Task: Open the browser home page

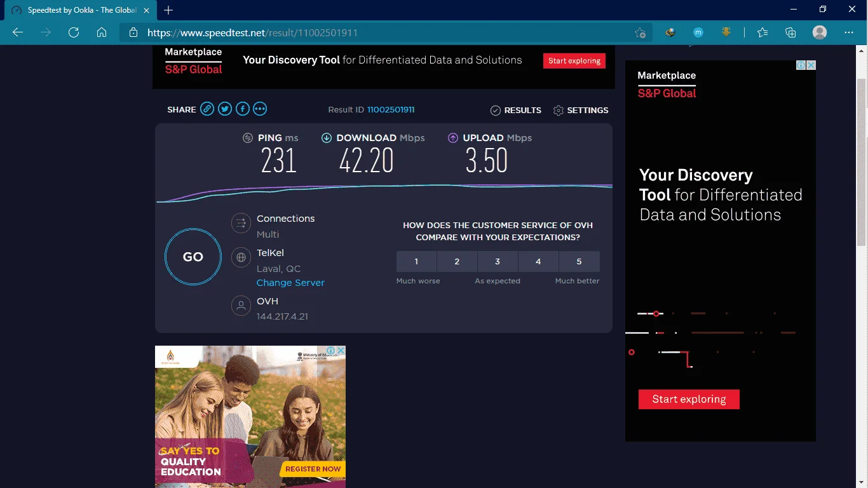Action: (102, 32)
